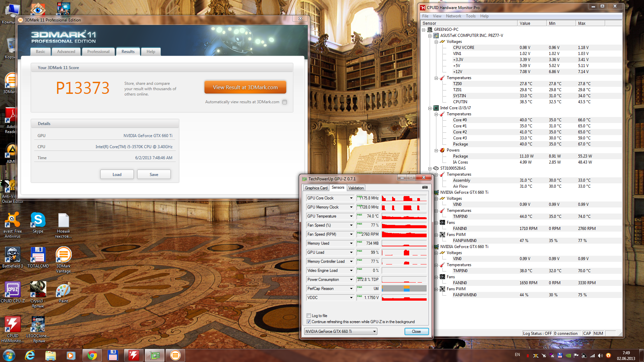This screenshot has height=362, width=644.
Task: Click the Close button in GPU-Z
Action: coord(416,331)
